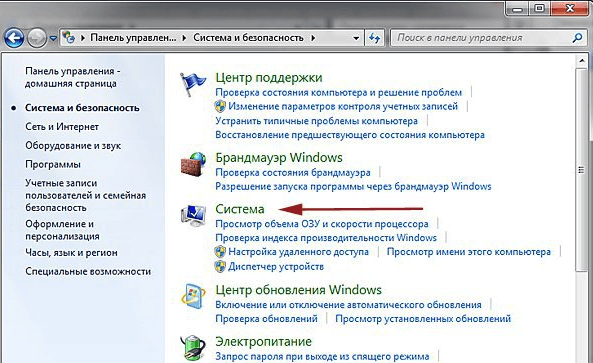The width and height of the screenshot is (593, 363).
Task: Open the Брандмауэр Windows heading
Action: [x=279, y=157]
